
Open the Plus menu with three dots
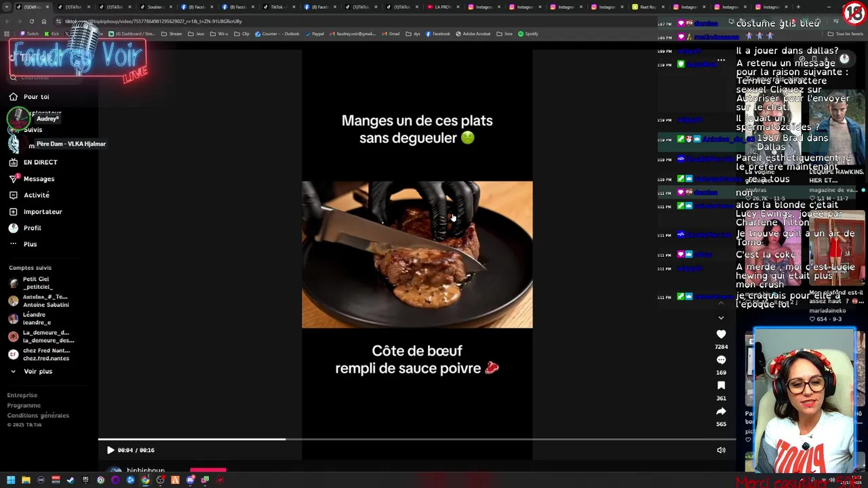[23, 244]
